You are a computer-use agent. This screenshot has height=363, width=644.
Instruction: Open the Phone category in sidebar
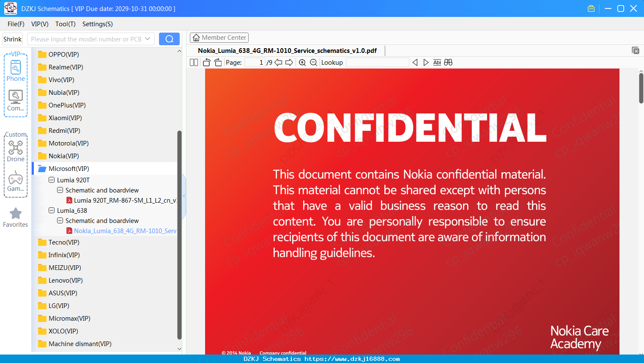(x=16, y=71)
